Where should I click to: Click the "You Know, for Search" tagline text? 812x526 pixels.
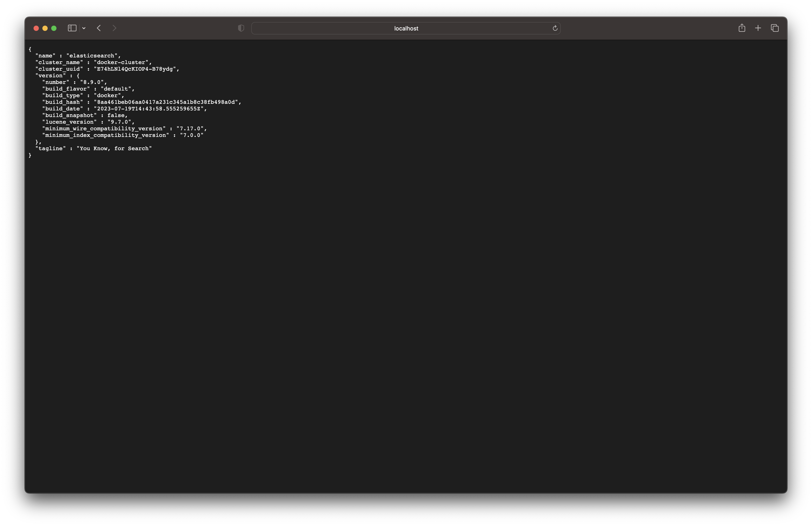[x=114, y=148]
